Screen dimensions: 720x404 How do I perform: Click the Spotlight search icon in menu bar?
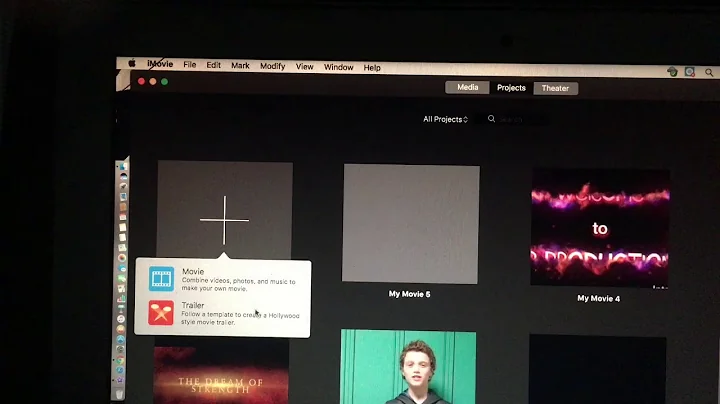point(709,73)
